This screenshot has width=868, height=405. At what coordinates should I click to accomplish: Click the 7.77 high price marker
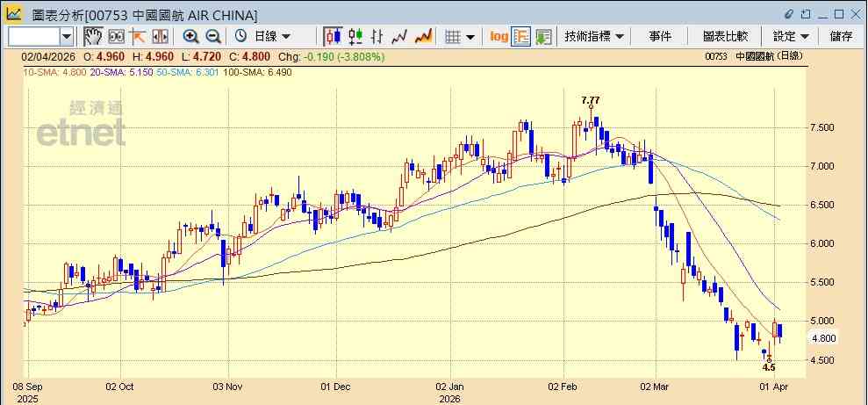click(x=590, y=100)
